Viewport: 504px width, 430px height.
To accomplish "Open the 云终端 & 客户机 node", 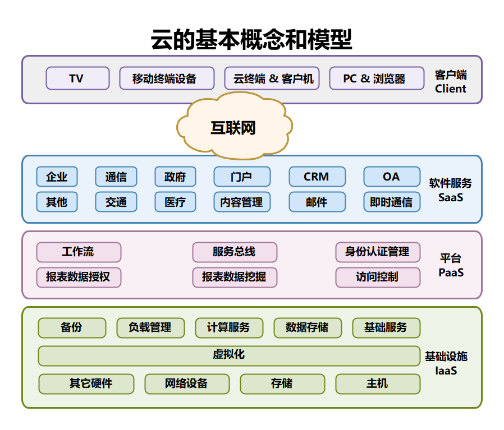I will [271, 78].
